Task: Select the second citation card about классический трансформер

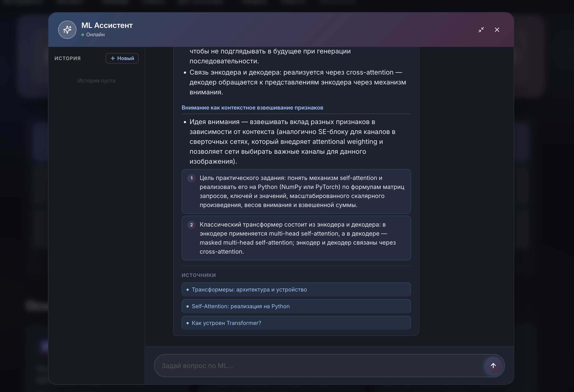Action: tap(296, 238)
